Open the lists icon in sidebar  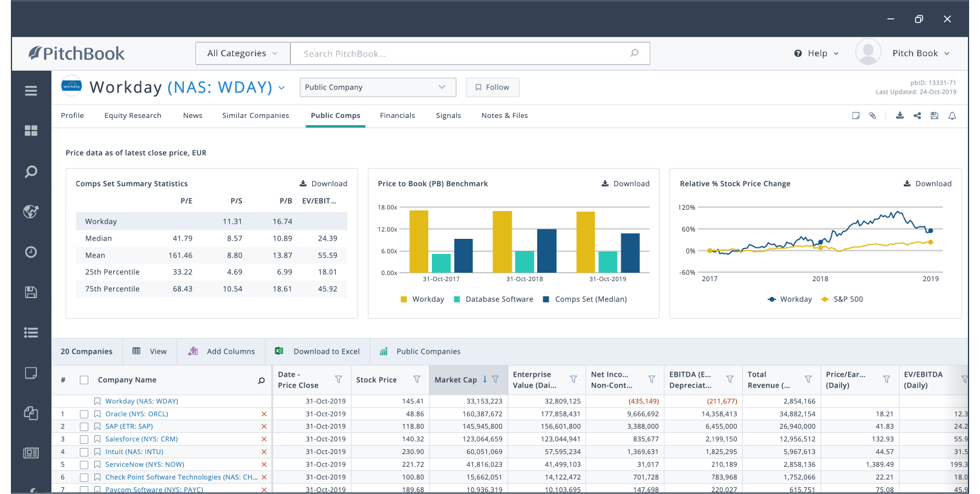pyautogui.click(x=31, y=333)
